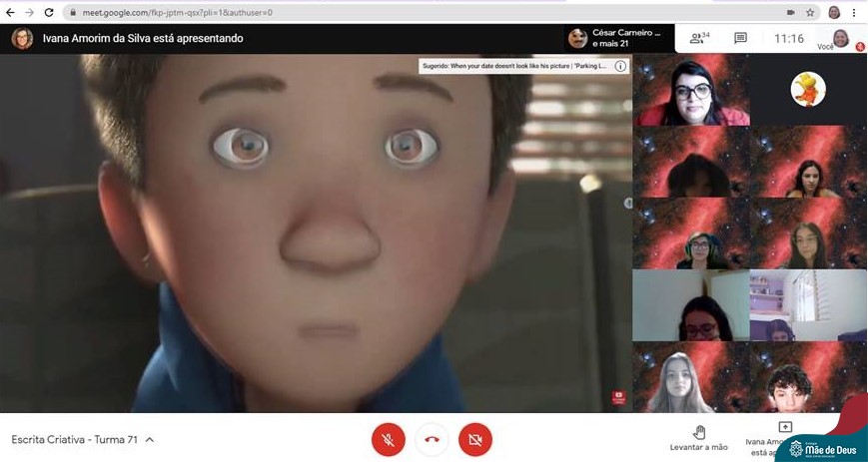Click the site lock icon in address bar
The image size is (868, 462).
click(x=73, y=12)
